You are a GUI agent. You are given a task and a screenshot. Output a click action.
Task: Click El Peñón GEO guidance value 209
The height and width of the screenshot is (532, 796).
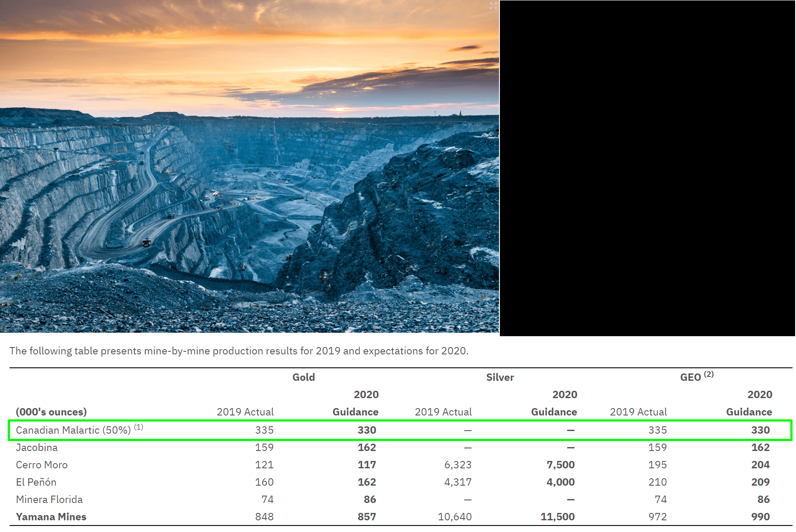pyautogui.click(x=760, y=482)
